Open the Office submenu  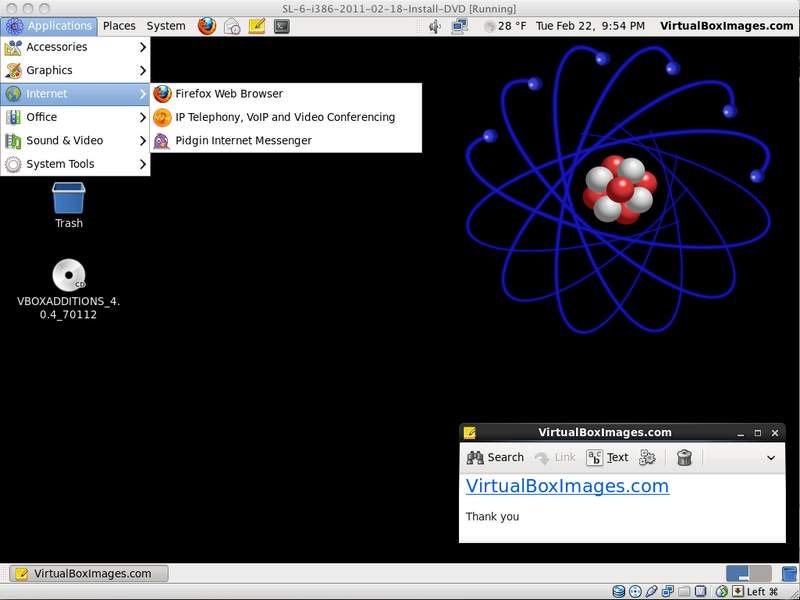click(x=76, y=117)
